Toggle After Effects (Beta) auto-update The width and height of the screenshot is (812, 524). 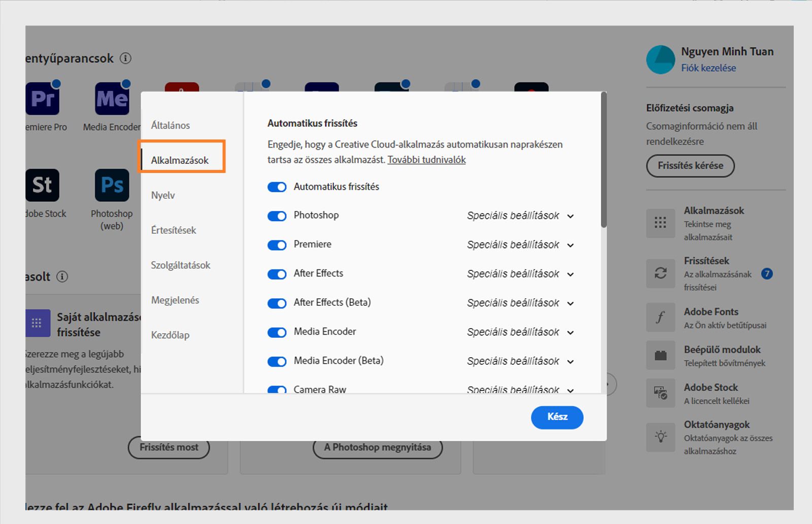[x=277, y=303]
